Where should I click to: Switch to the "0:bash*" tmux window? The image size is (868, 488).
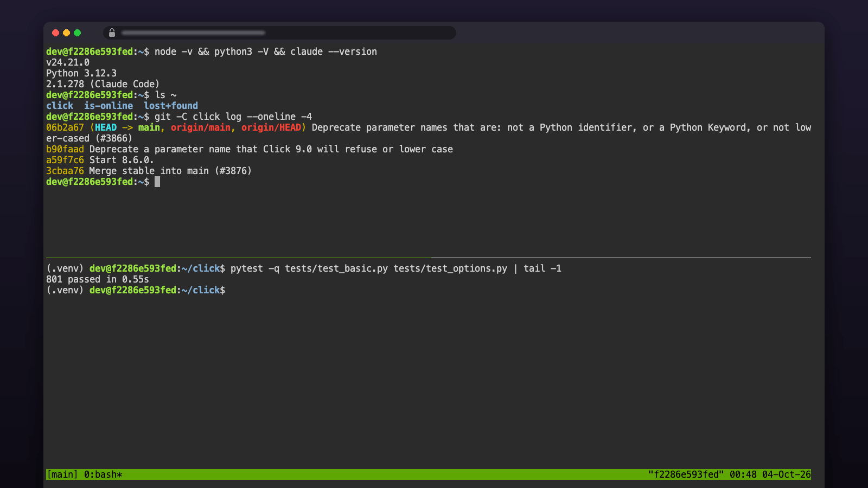click(103, 474)
